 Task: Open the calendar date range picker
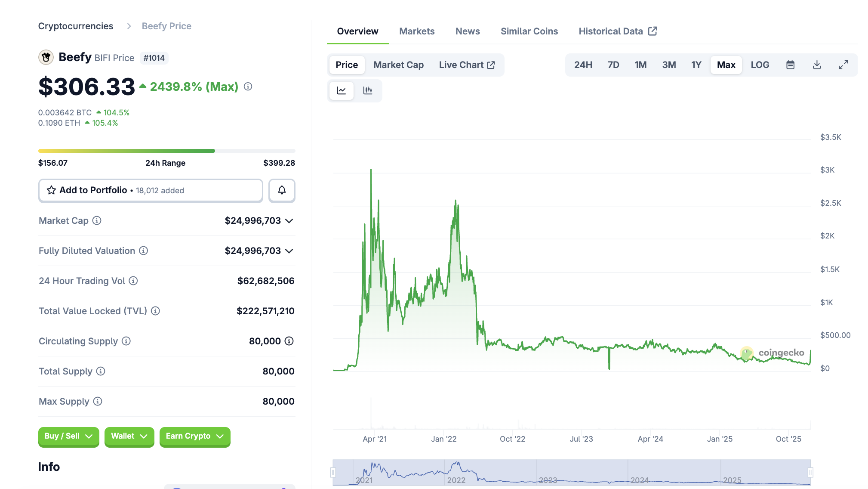790,65
